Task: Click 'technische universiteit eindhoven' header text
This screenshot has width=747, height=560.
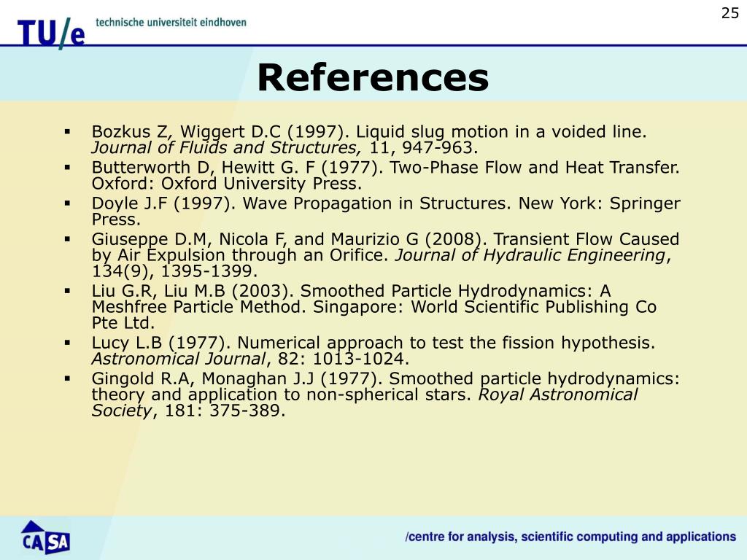Action: (171, 23)
